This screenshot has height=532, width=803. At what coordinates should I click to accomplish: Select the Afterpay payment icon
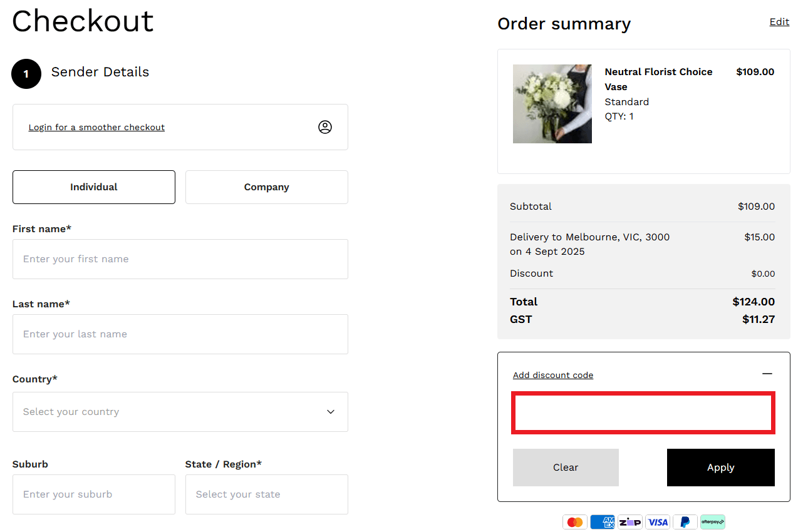712,521
